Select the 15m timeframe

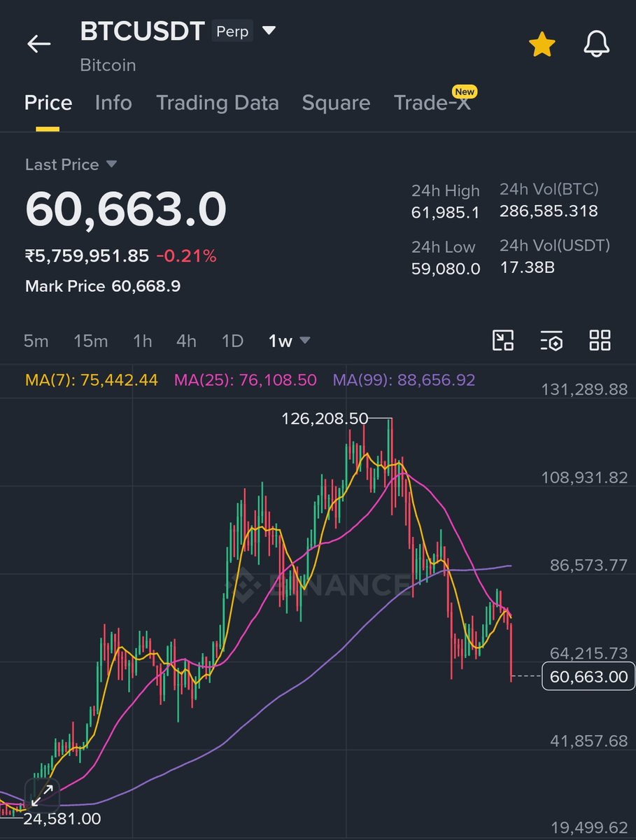pyautogui.click(x=91, y=341)
